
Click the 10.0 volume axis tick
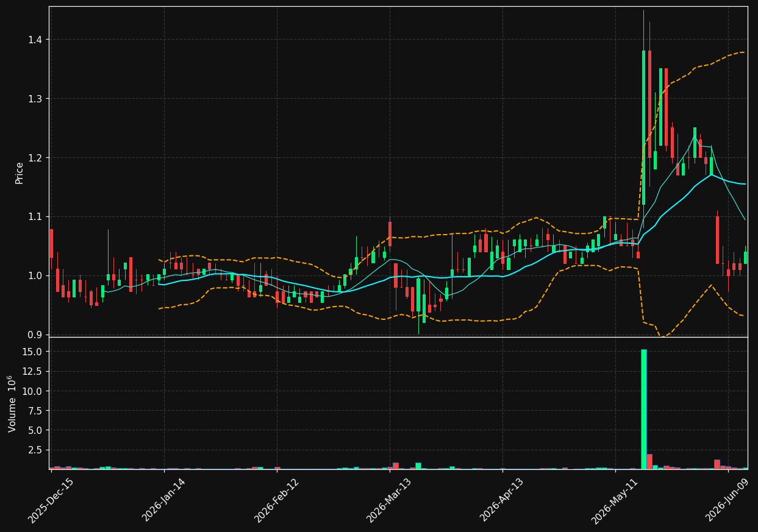tap(32, 391)
